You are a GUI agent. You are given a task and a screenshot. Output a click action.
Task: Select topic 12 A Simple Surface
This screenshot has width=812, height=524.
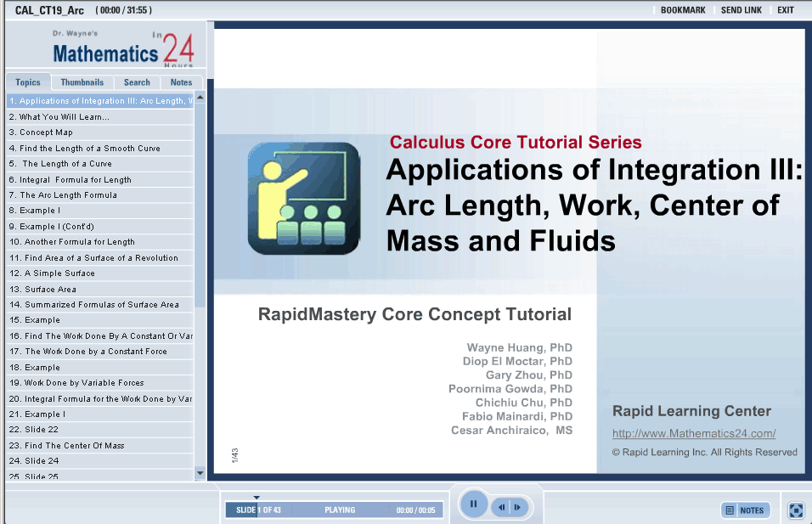pos(100,273)
